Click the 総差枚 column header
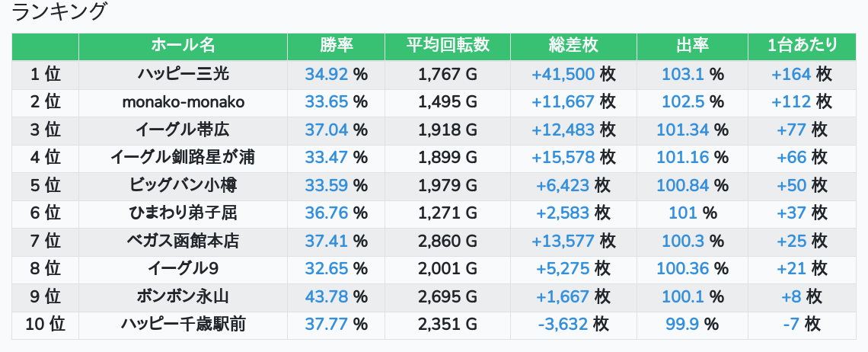Image resolution: width=868 pixels, height=352 pixels. [573, 46]
